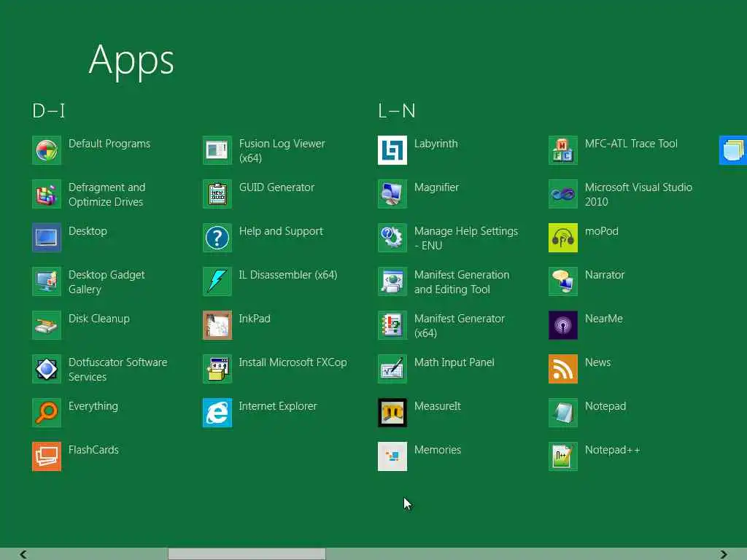Image resolution: width=747 pixels, height=560 pixels.
Task: Launch IL Disassembler (x64) icon
Action: coord(217,281)
